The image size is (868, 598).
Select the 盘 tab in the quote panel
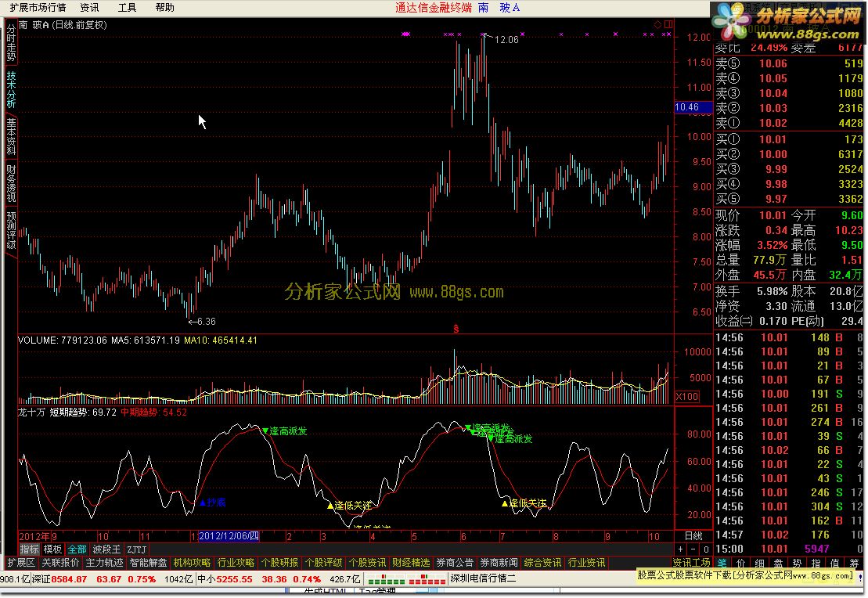(778, 563)
